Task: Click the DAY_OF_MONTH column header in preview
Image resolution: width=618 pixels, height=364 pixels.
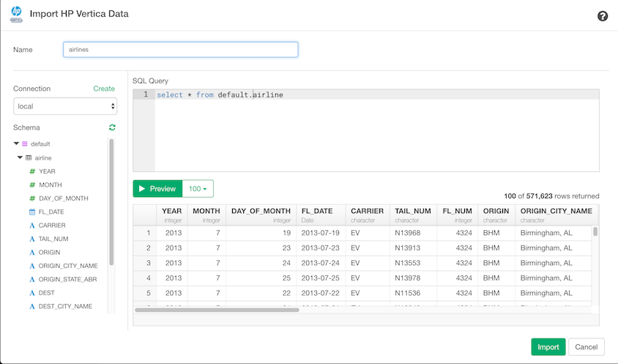Action: click(x=261, y=215)
